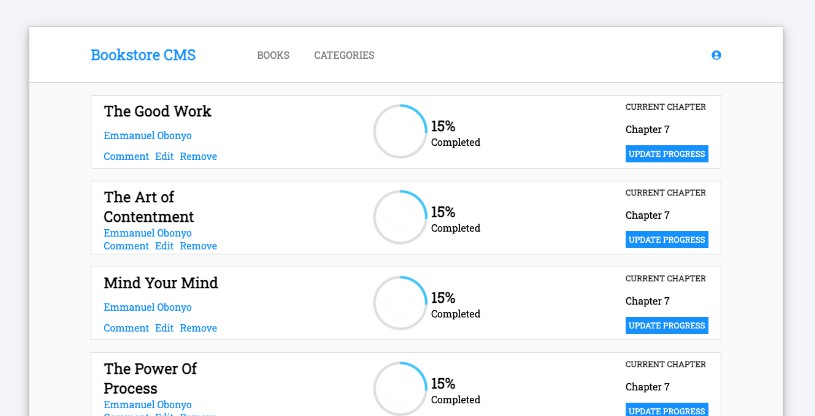Edit the Mind Your Mind book
The height and width of the screenshot is (416, 815).
click(x=164, y=328)
